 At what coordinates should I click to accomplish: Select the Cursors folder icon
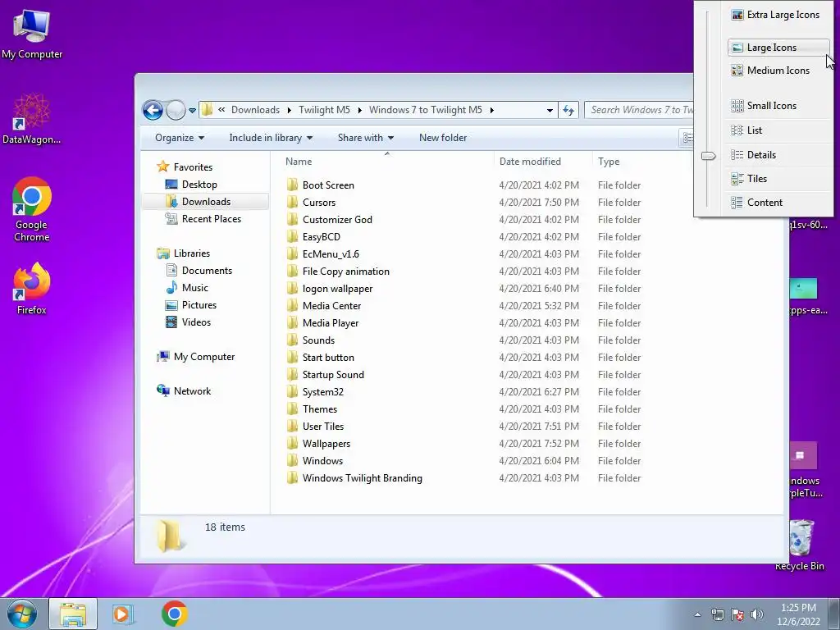click(x=293, y=203)
